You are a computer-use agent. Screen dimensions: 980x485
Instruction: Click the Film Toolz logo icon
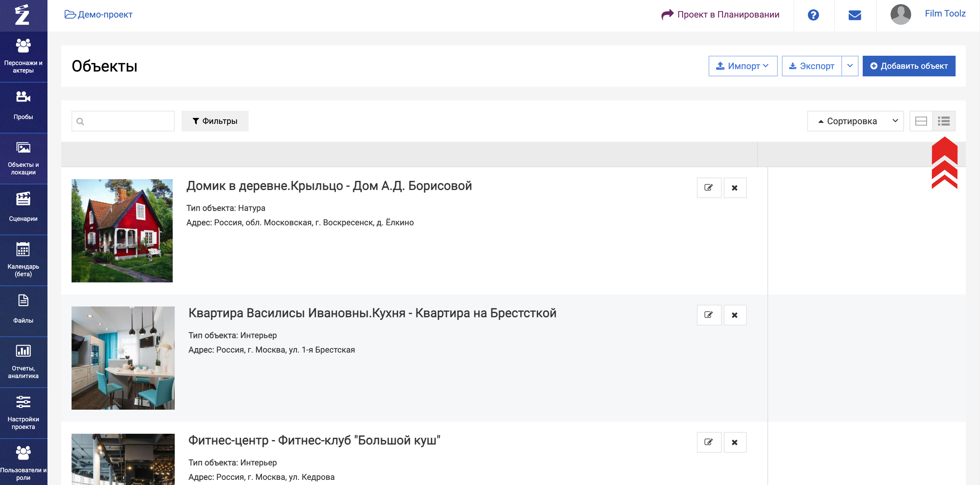pyautogui.click(x=22, y=15)
